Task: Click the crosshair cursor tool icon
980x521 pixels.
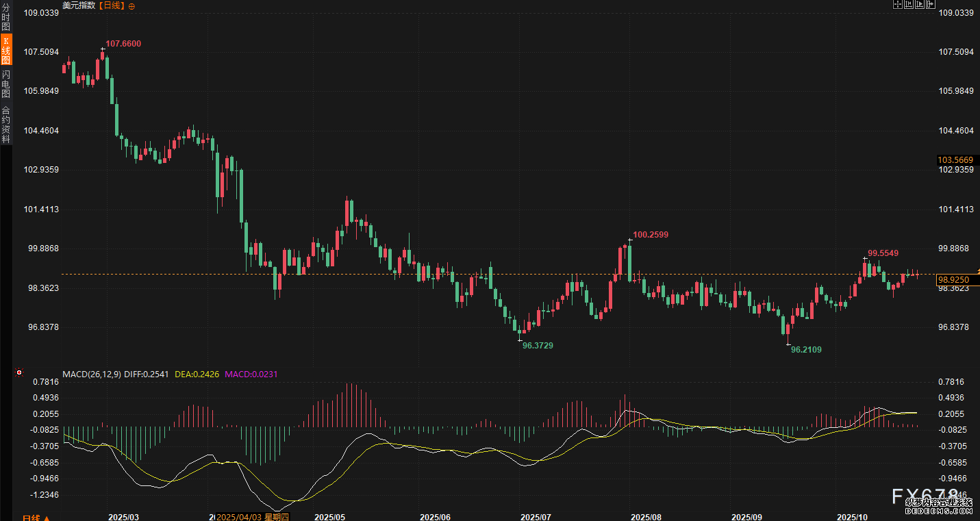Action: [898, 5]
